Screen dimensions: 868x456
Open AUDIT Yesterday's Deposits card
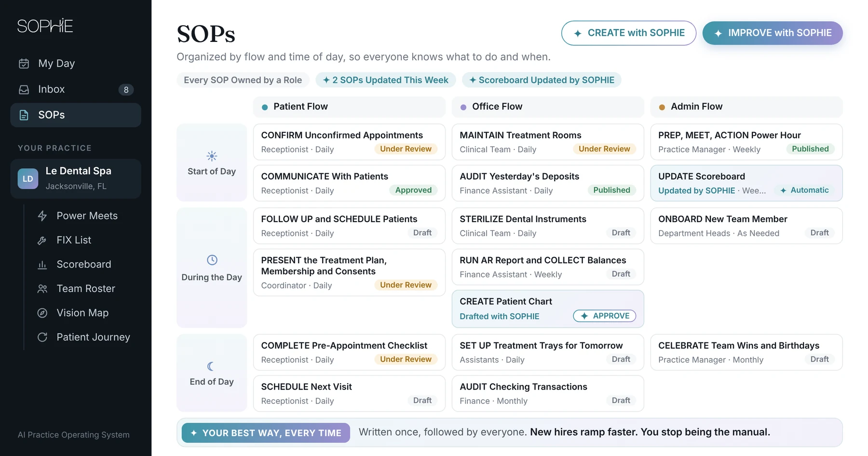click(548, 183)
